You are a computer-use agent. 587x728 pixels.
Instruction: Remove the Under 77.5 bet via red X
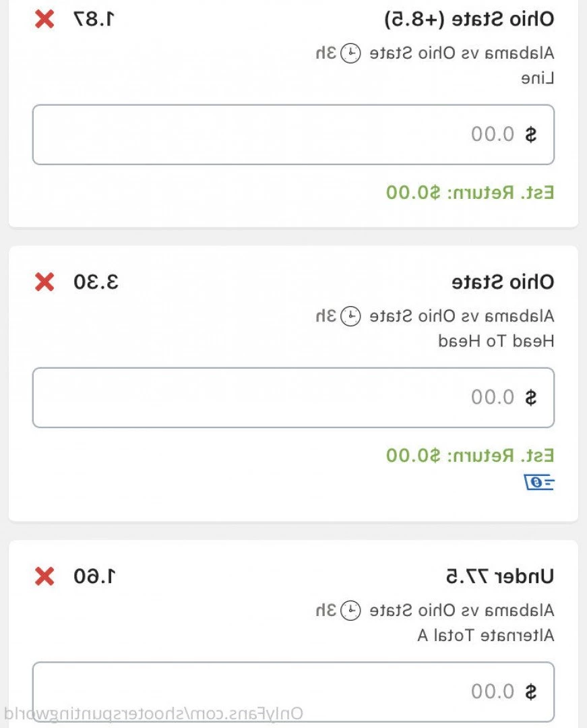pos(44,576)
